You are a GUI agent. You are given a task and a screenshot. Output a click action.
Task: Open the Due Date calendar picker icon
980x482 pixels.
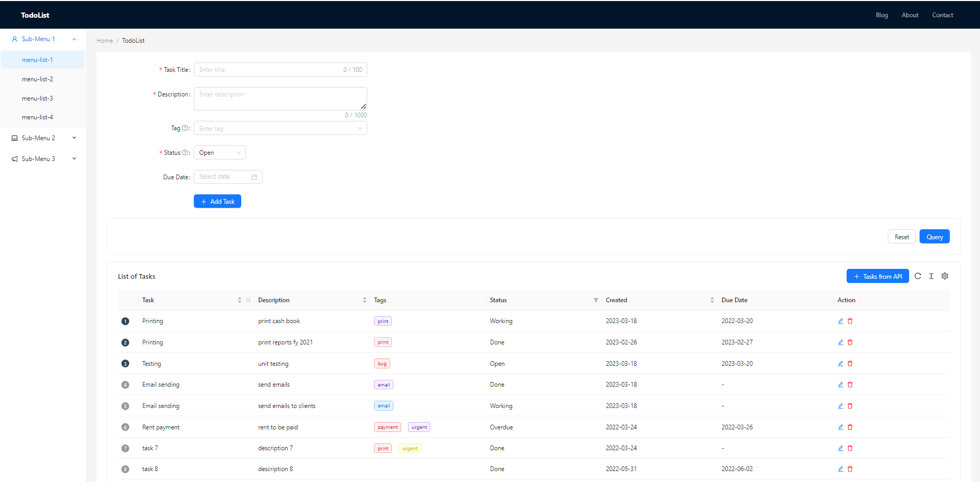pos(254,177)
